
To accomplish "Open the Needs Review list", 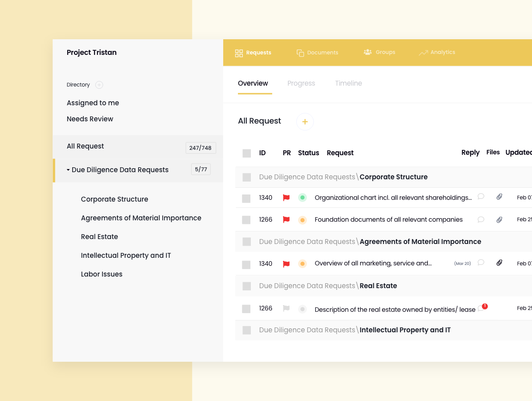I will pyautogui.click(x=90, y=119).
